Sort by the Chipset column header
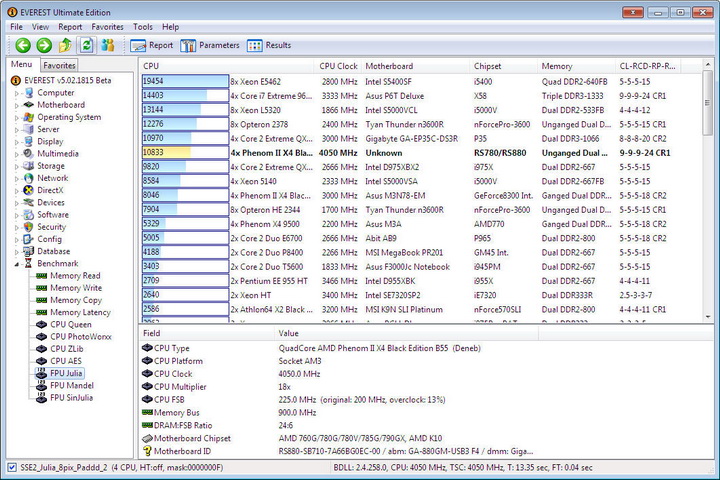 pos(504,66)
